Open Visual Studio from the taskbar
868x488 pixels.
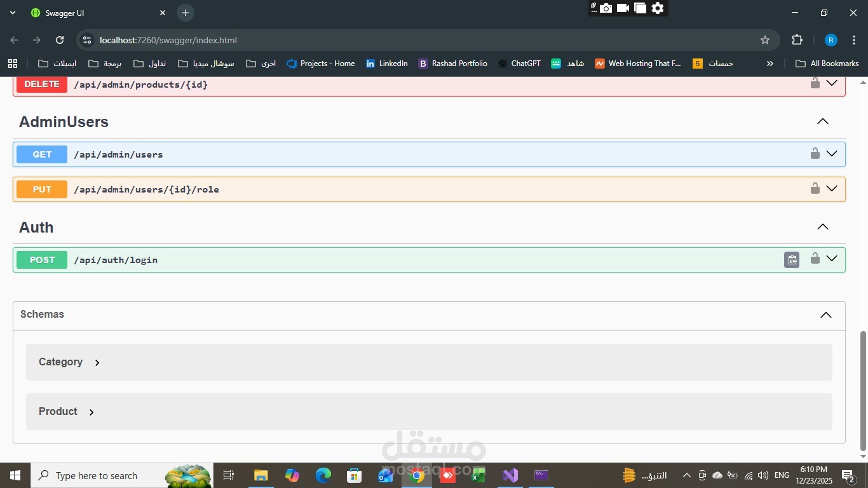tap(510, 475)
